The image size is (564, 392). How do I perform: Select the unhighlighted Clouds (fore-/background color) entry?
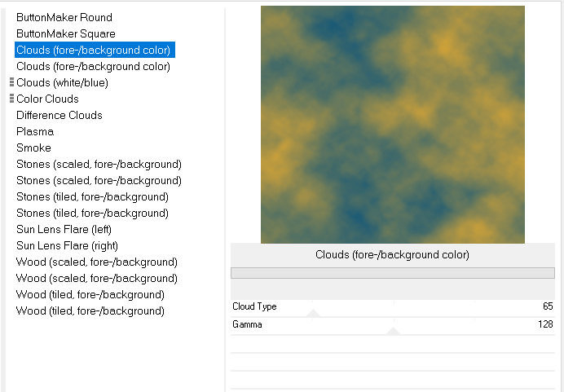93,66
